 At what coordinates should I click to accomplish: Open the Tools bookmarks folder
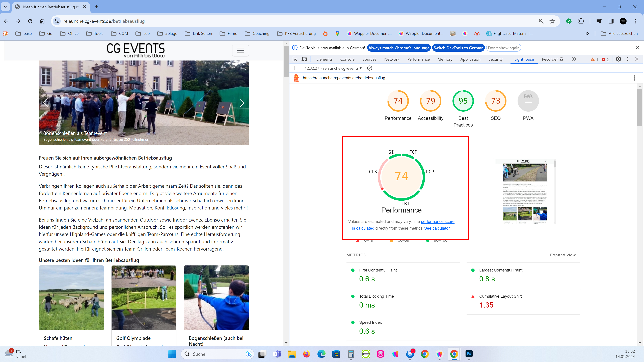94,34
